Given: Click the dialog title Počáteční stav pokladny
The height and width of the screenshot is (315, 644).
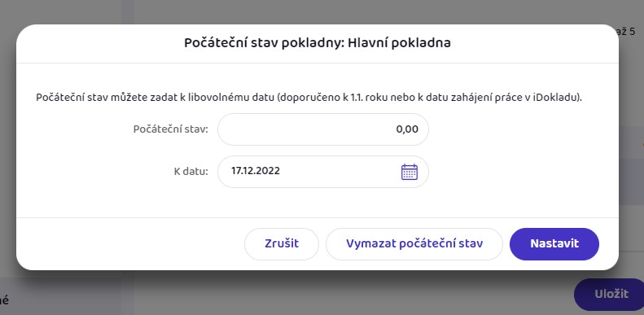Looking at the screenshot, I should (263, 43).
